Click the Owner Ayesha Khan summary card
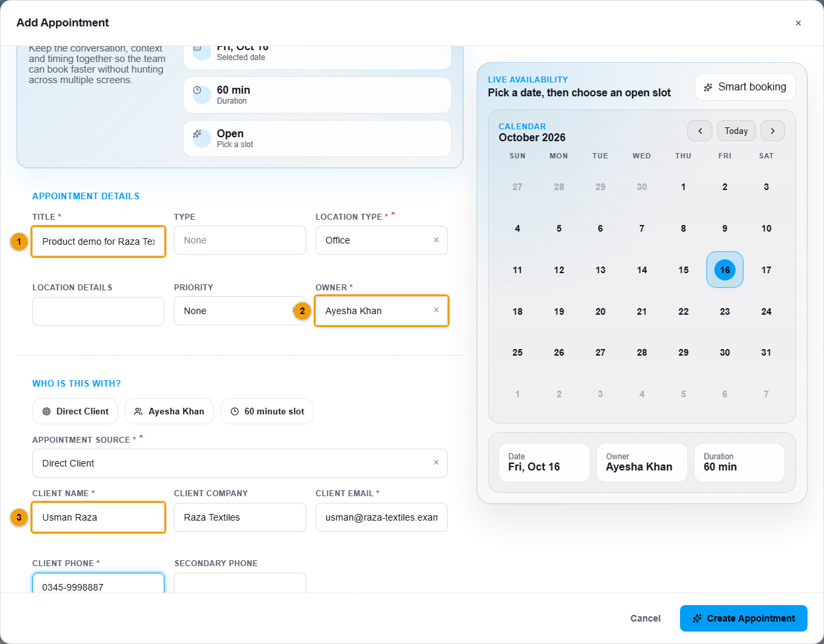This screenshot has width=824, height=644. tap(642, 463)
